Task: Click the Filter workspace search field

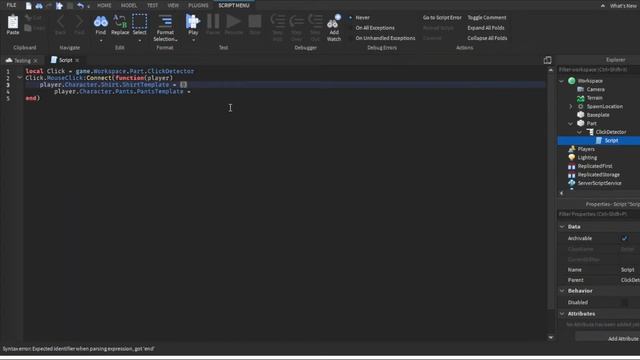Action: [598, 70]
